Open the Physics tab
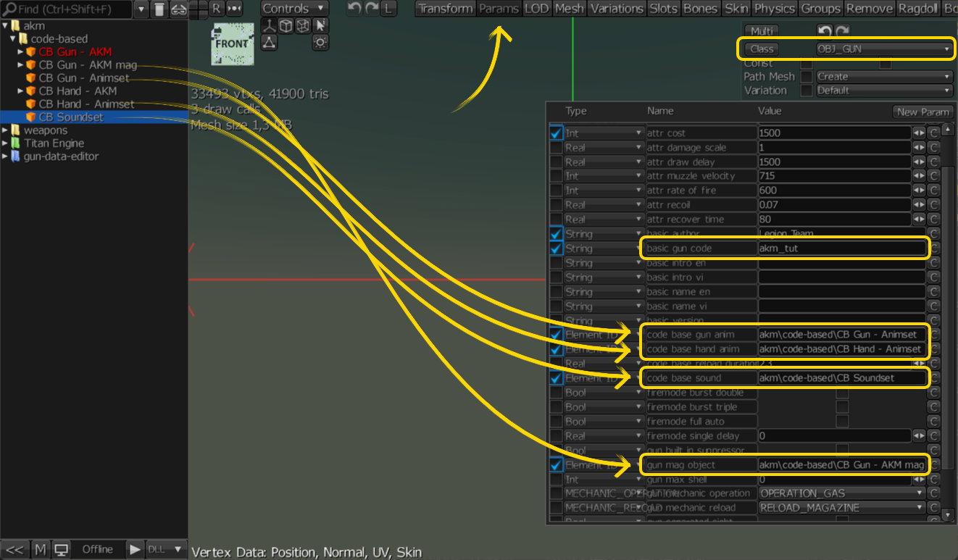The image size is (958, 560). 774,9
